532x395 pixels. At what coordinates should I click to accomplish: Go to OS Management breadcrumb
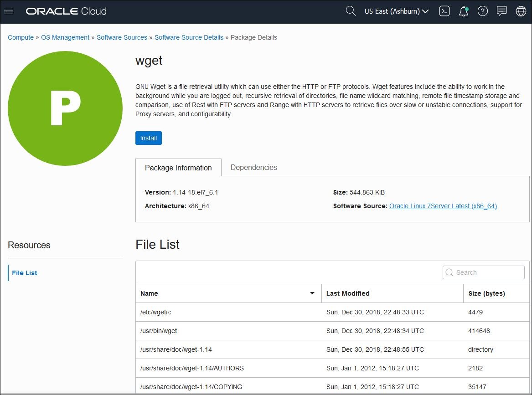[x=65, y=37]
